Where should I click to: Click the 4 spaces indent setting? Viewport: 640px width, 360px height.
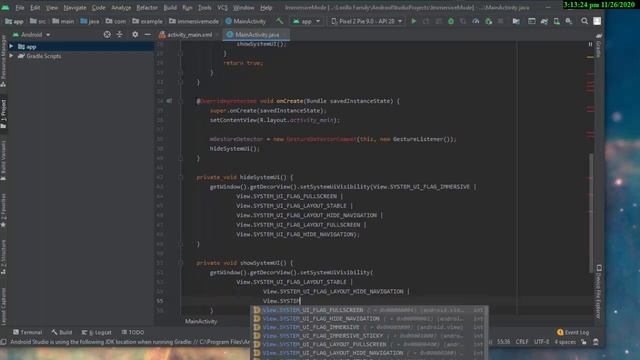pos(565,342)
